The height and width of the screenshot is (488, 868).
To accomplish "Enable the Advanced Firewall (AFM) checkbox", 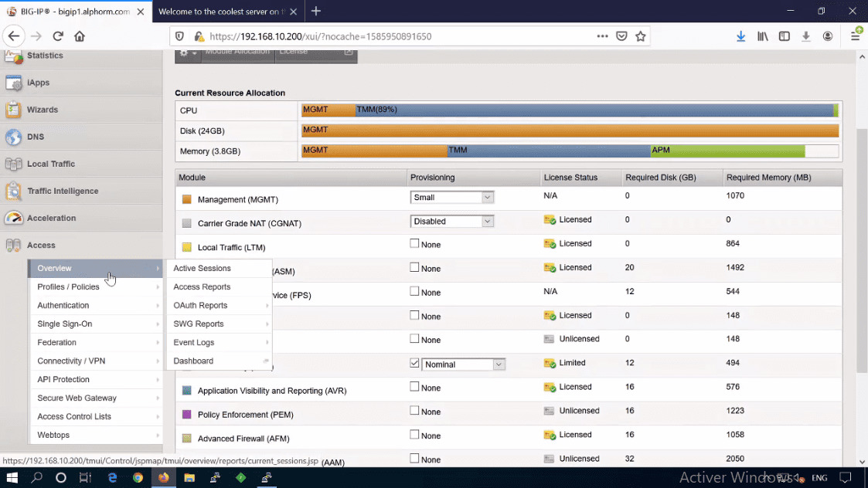I will pos(415,435).
